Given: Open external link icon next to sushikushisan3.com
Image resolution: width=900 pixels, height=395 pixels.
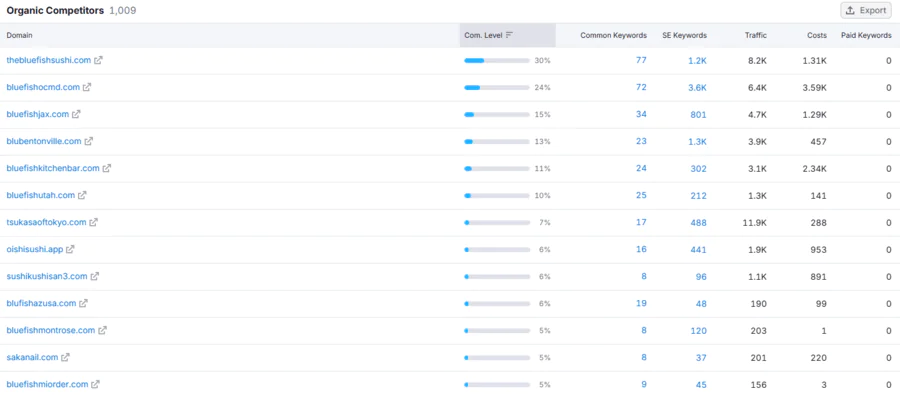Looking at the screenshot, I should coord(95,277).
